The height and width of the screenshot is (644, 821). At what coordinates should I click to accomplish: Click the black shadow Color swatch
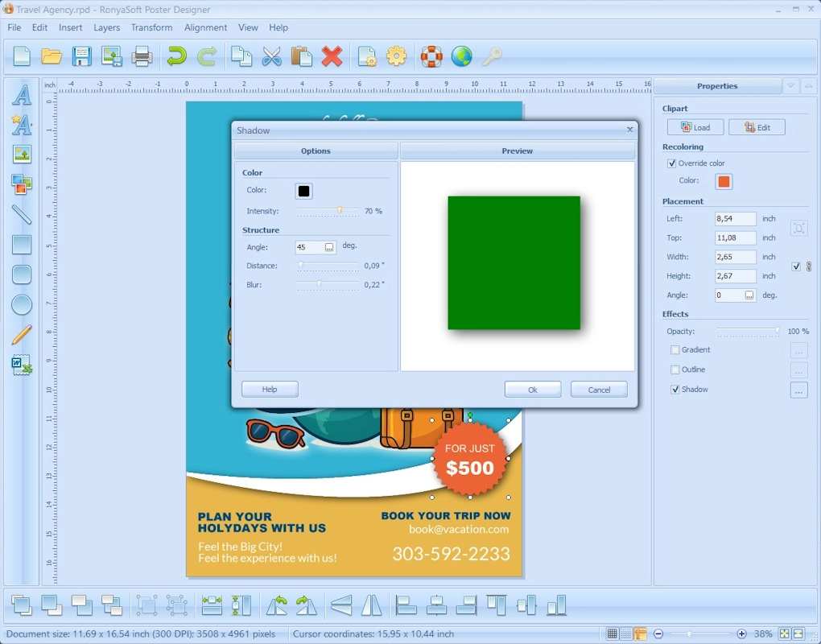pos(303,191)
